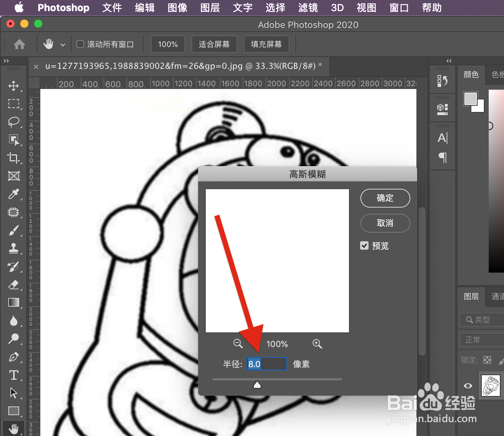
Task: Click the 100% zoom button
Action: click(x=168, y=44)
